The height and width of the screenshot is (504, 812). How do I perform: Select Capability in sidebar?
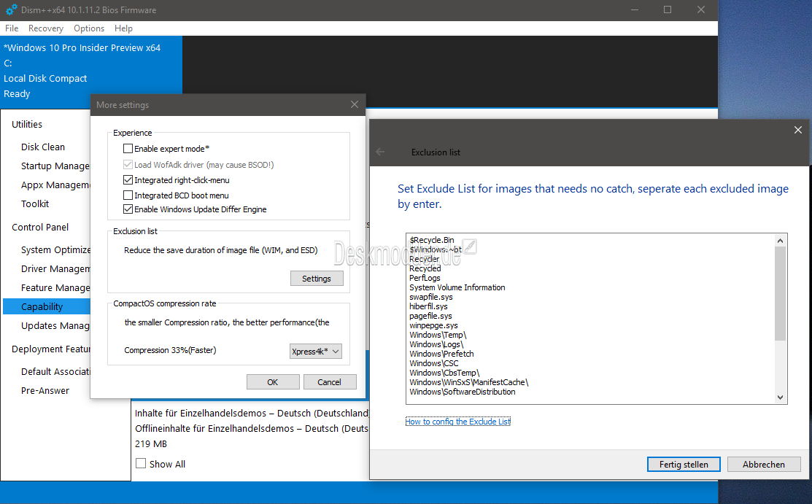pos(47,306)
